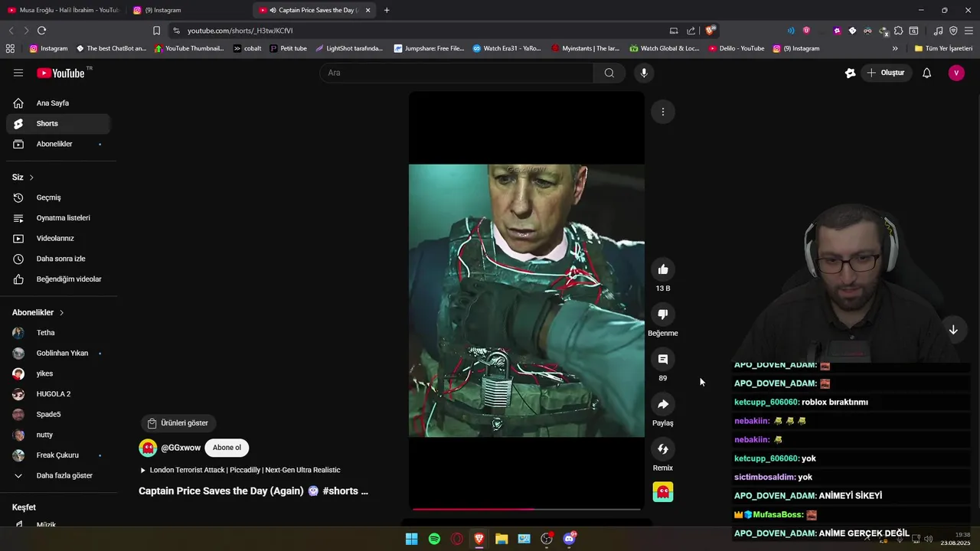Open browser apps grid in bookmarks bar

[10, 48]
